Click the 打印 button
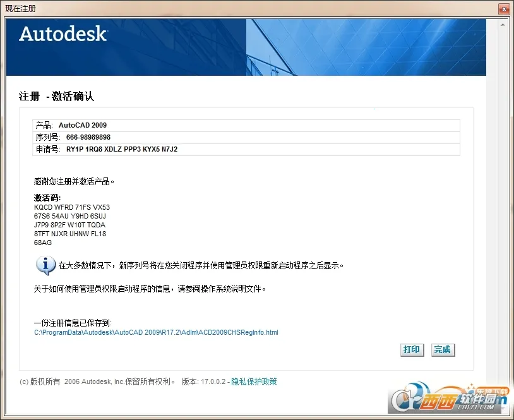This screenshot has width=514, height=420. (412, 349)
